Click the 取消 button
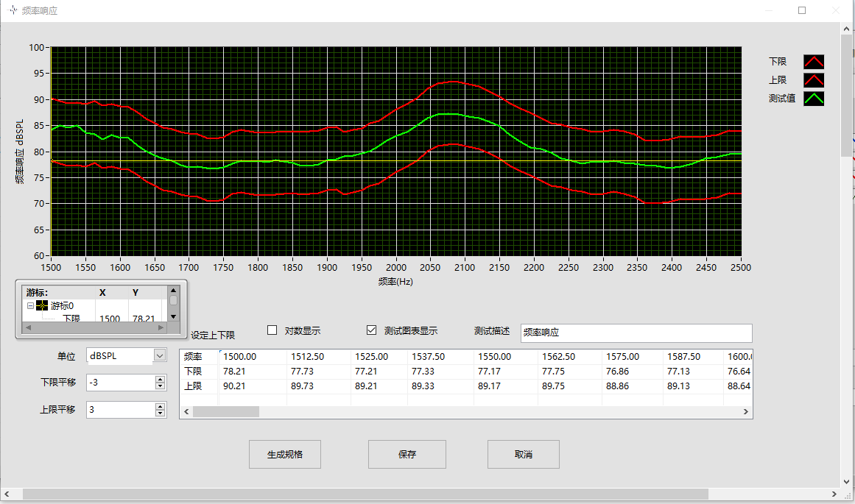Screen dimensions: 855x504 (x=524, y=455)
